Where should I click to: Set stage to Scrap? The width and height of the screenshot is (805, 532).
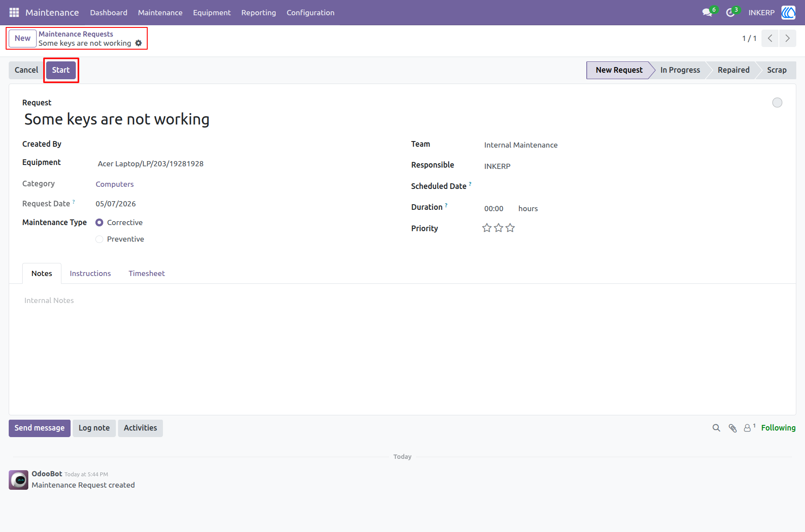pos(777,70)
